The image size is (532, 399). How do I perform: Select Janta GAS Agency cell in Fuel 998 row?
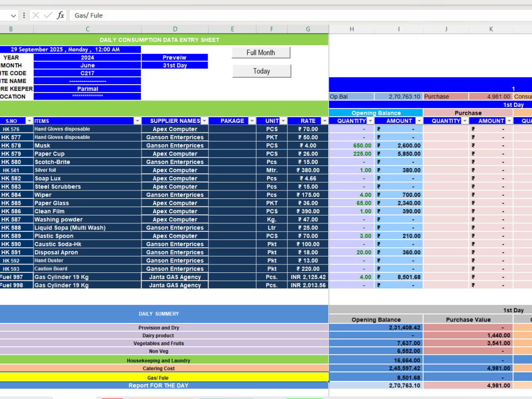[x=174, y=285]
